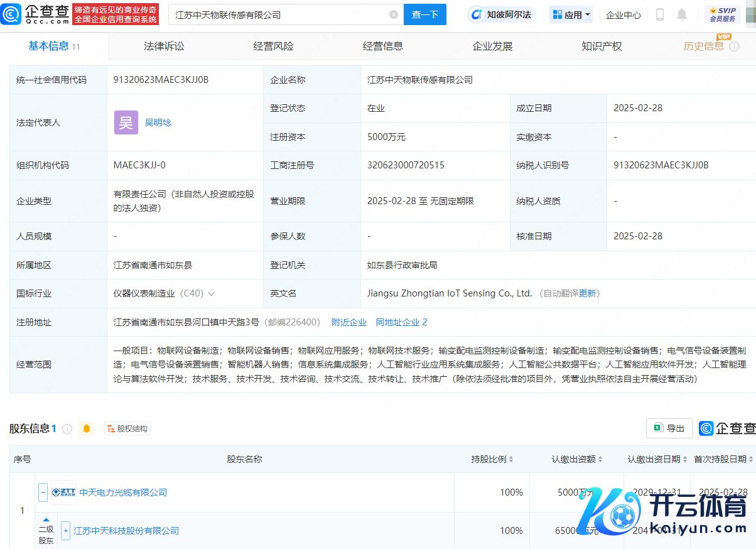Collapse the 中天电力光缆有限公司 shareholder row
The image size is (756, 549).
pos(43,492)
